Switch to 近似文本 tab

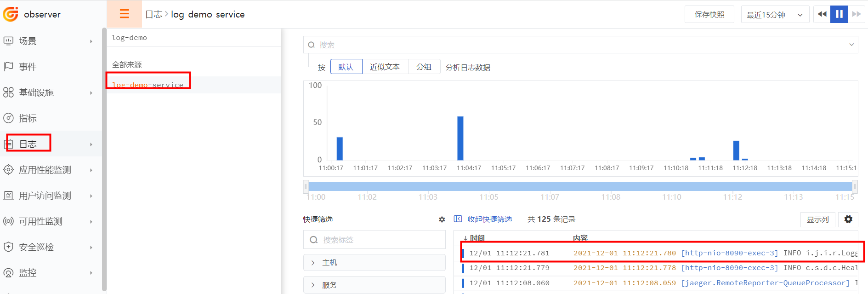coord(385,67)
